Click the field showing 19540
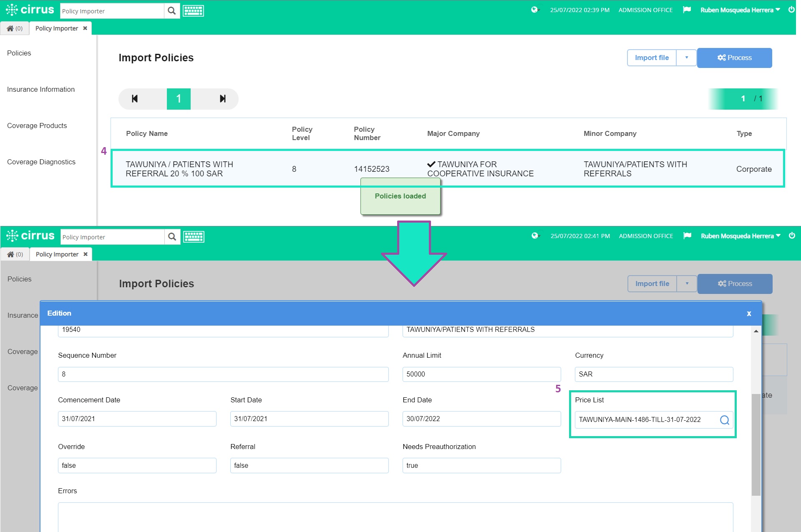Viewport: 801px width, 532px height. point(223,331)
